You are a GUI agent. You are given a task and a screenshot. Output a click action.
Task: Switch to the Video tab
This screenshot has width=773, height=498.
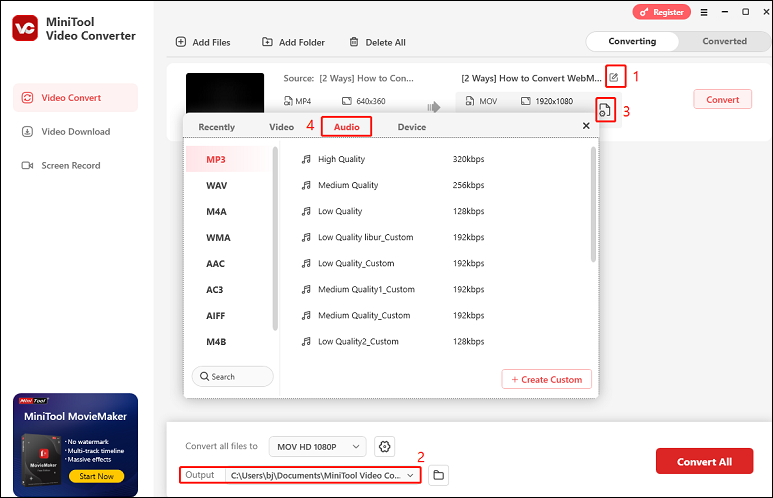click(x=281, y=127)
